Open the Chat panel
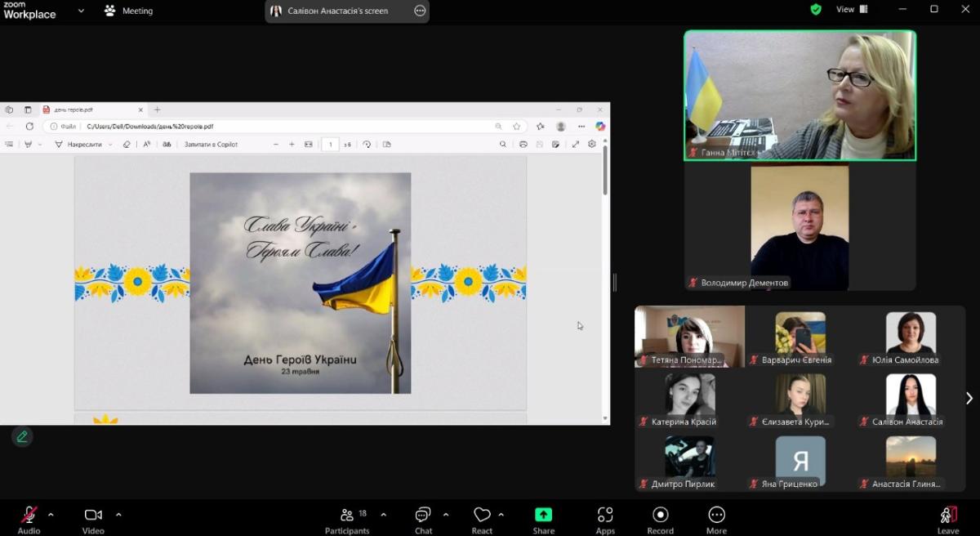This screenshot has width=980, height=536. [423, 520]
